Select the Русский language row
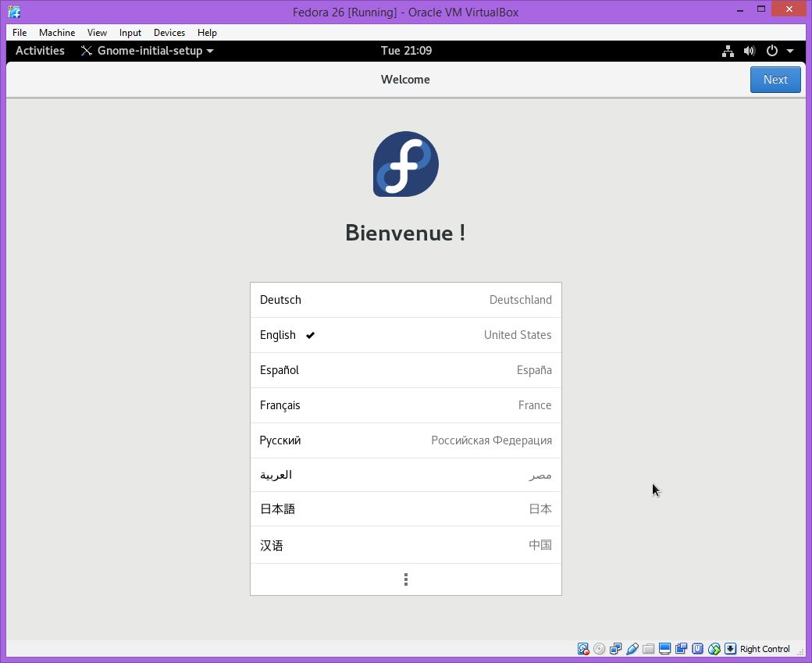This screenshot has height=663, width=812. click(406, 440)
